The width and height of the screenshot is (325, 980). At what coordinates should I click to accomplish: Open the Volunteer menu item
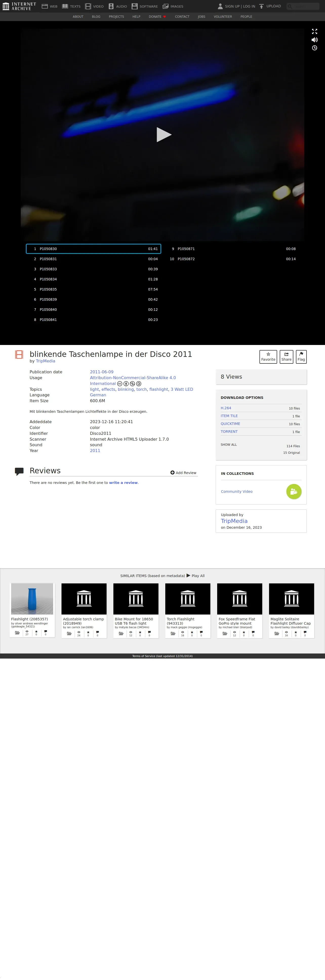223,17
